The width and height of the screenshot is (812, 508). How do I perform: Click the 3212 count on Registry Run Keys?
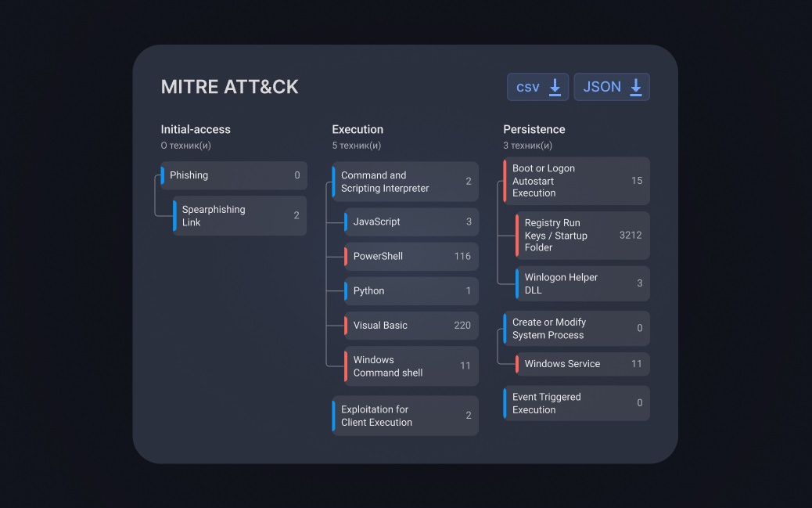[x=631, y=236]
